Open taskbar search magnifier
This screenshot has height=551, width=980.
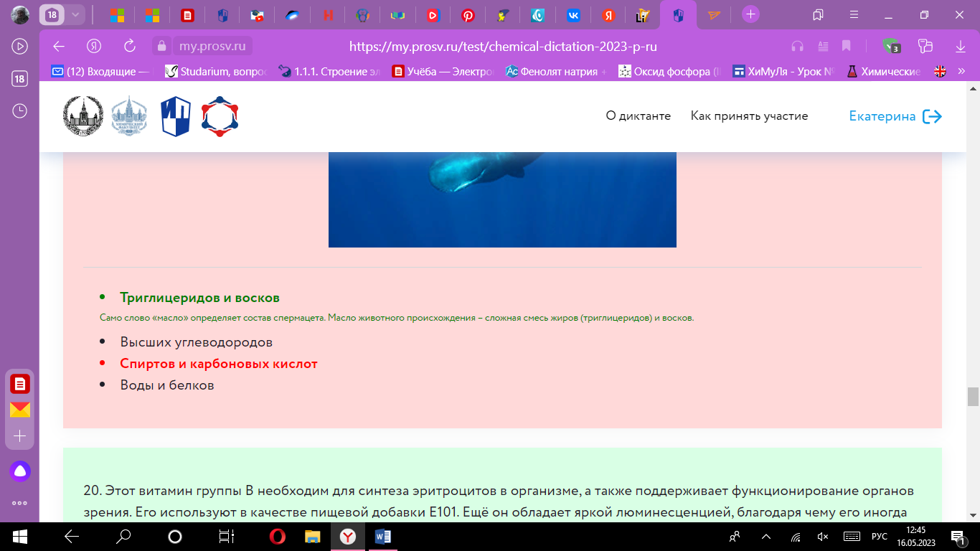tap(123, 537)
